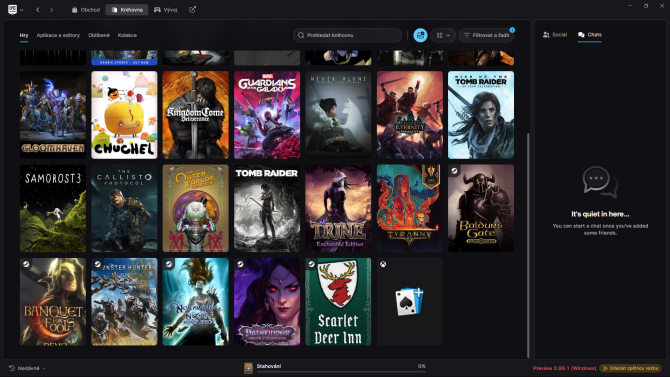The image size is (670, 377).
Task: Click the library vertical scrollbar
Action: pos(528,245)
